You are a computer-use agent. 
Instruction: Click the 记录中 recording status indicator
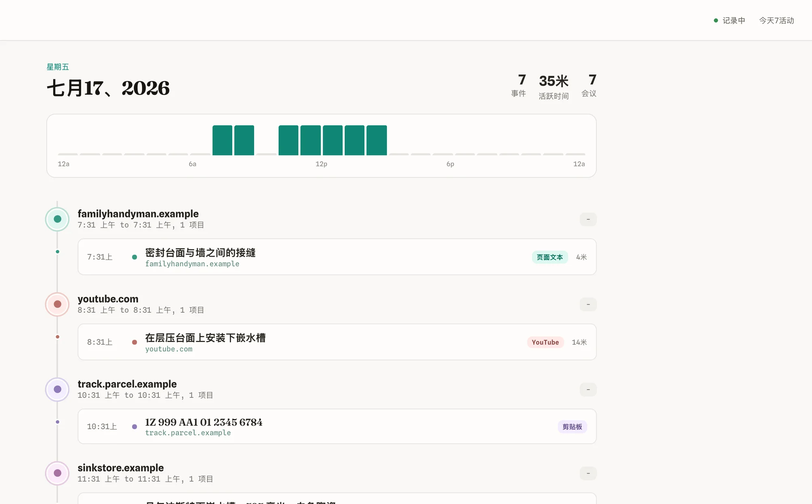[730, 20]
